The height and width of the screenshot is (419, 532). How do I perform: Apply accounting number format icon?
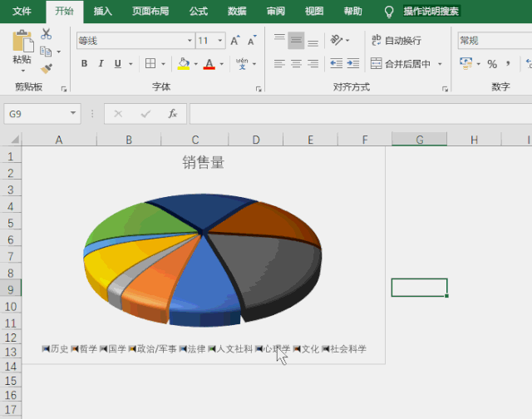pyautogui.click(x=465, y=63)
